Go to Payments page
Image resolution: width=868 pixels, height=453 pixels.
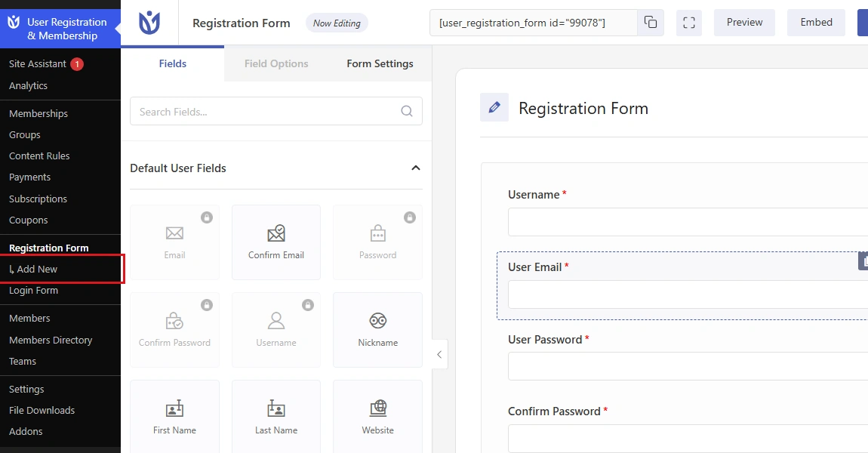tap(30, 177)
